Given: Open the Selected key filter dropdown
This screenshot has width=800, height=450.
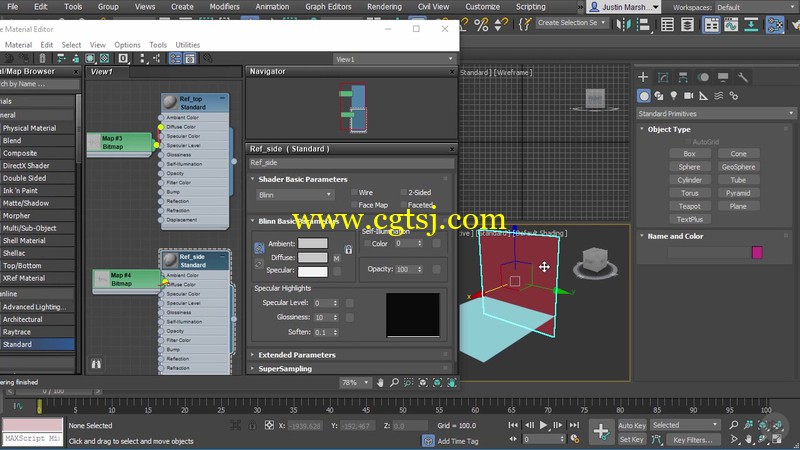Looking at the screenshot, I should click(x=685, y=425).
